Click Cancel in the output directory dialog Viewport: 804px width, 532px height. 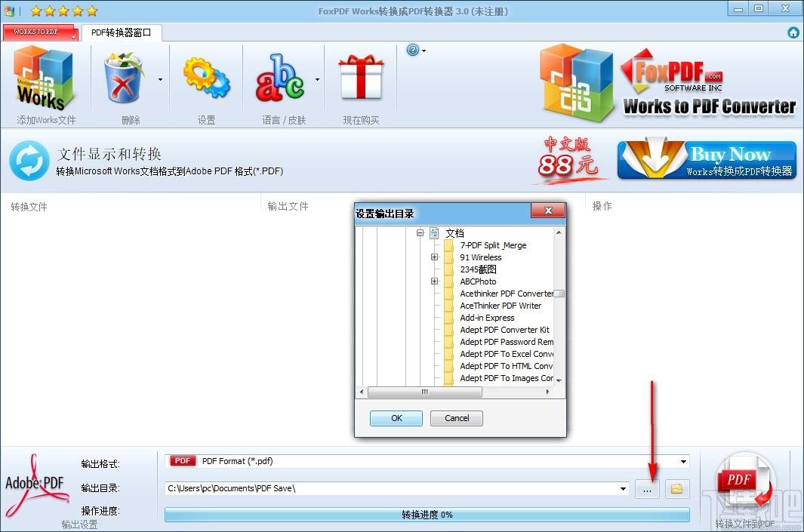tap(457, 418)
